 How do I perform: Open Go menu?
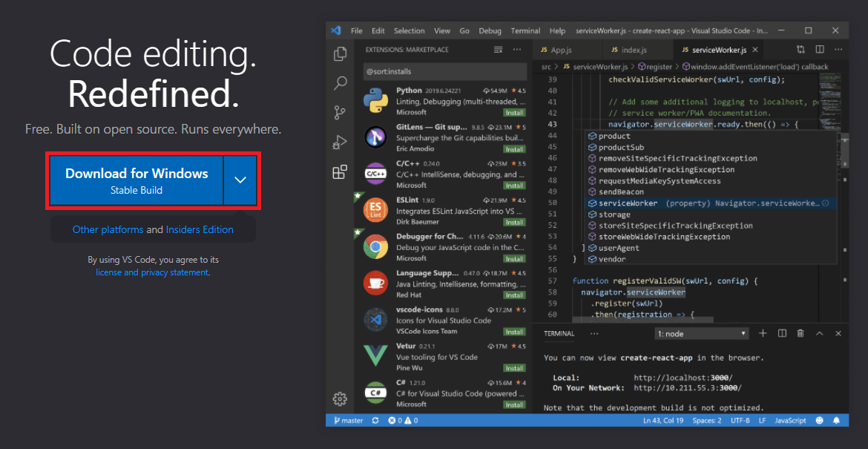coord(464,31)
